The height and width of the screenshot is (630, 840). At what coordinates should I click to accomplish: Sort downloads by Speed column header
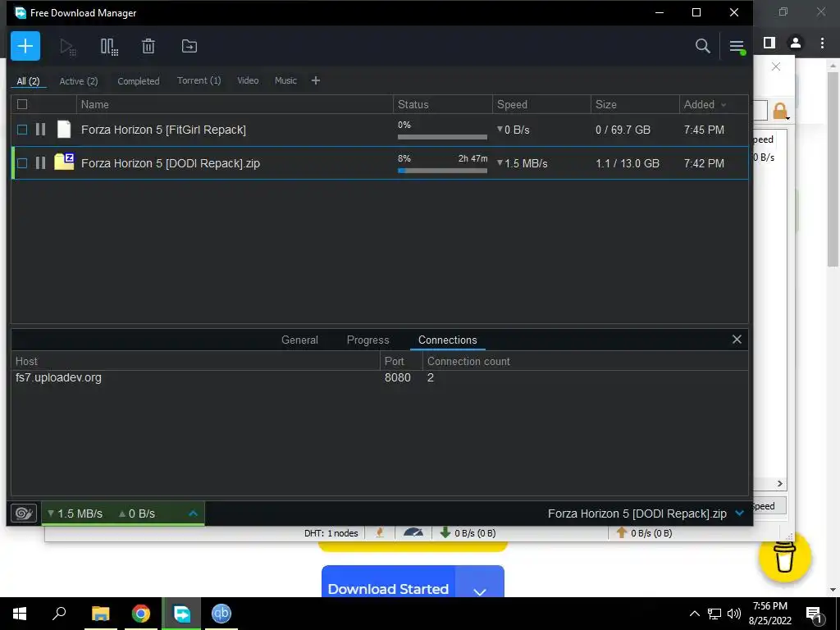pos(541,104)
